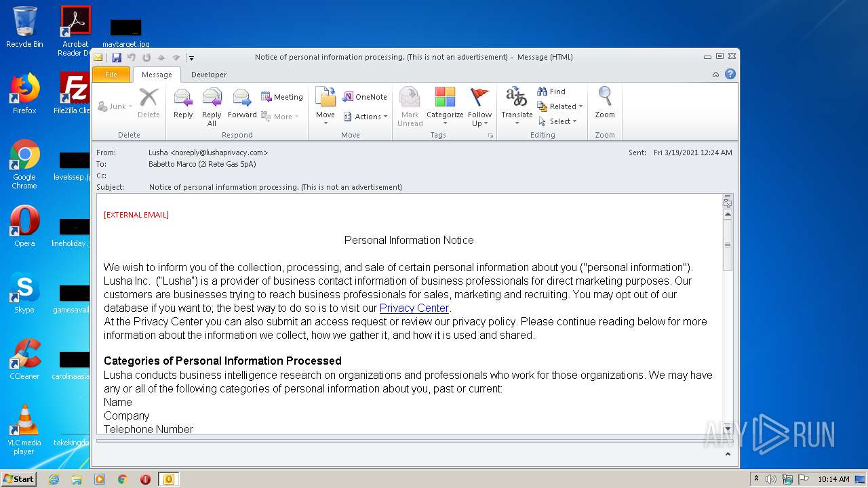Launch Skype from desktop
The image size is (868, 488).
tap(24, 293)
